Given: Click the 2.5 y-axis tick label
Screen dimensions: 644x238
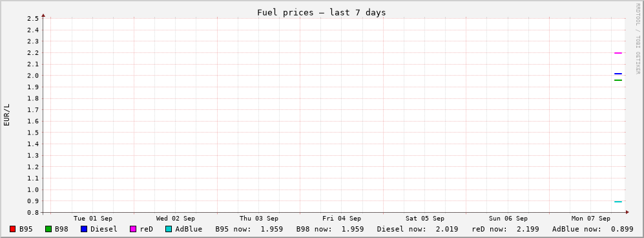Looking at the screenshot, I should point(33,19).
